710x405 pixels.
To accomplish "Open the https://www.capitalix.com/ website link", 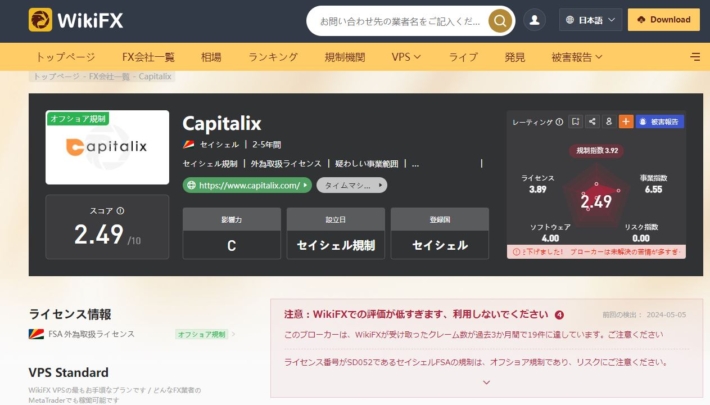I will 247,185.
